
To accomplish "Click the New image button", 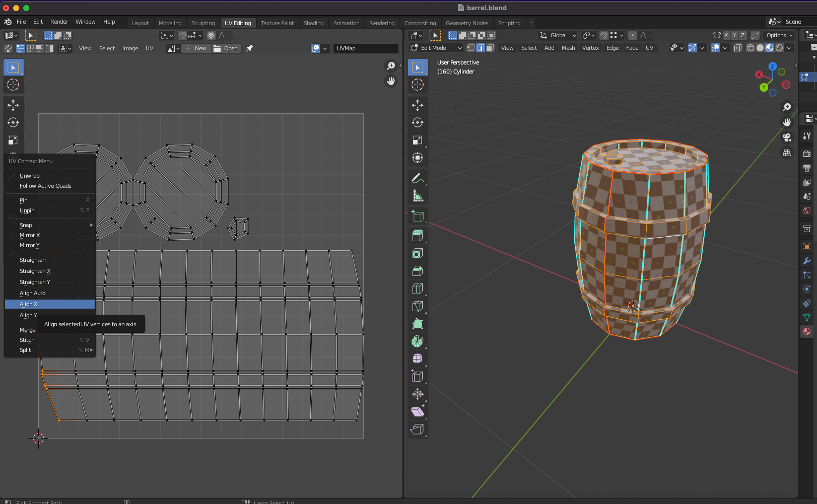I will 195,48.
